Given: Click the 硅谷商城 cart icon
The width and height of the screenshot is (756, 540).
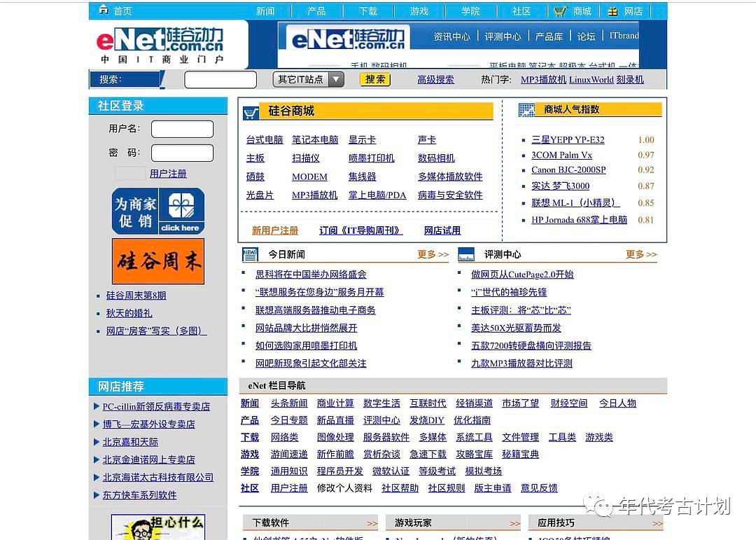Looking at the screenshot, I should [250, 113].
